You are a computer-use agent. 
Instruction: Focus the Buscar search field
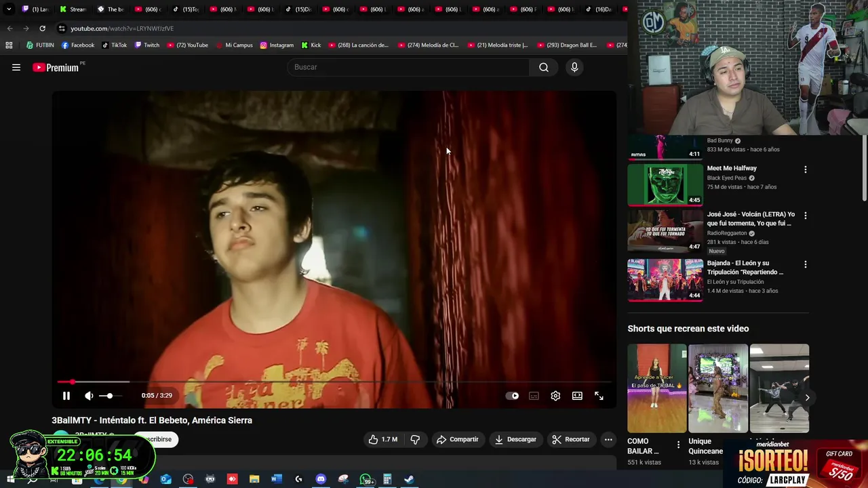[x=408, y=67]
